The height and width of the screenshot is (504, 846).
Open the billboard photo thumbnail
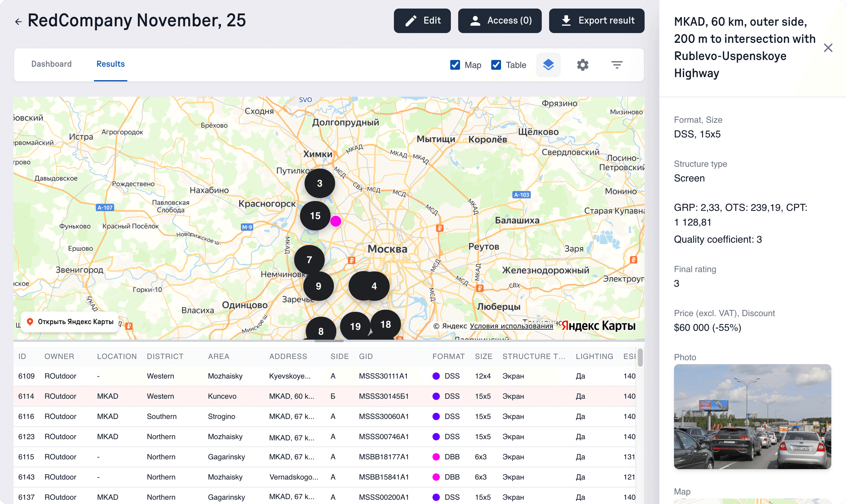click(752, 416)
